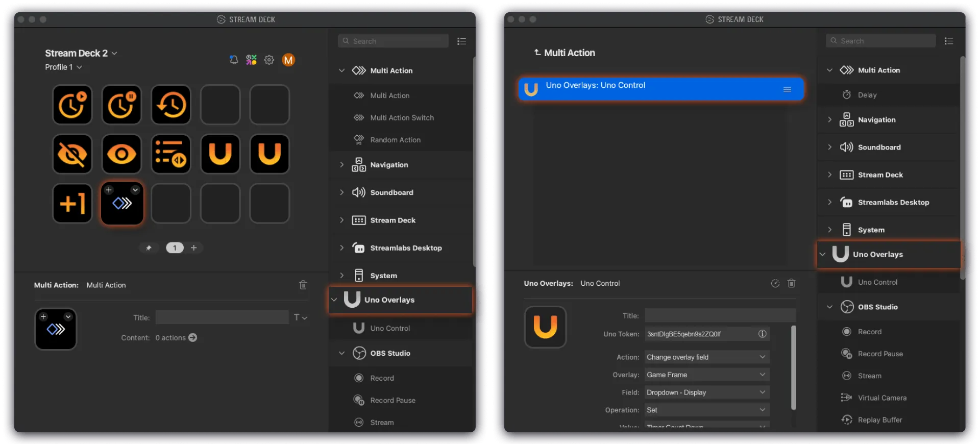This screenshot has width=980, height=444.
Task: Open the Overlay dropdown Game Frame
Action: [707, 375]
